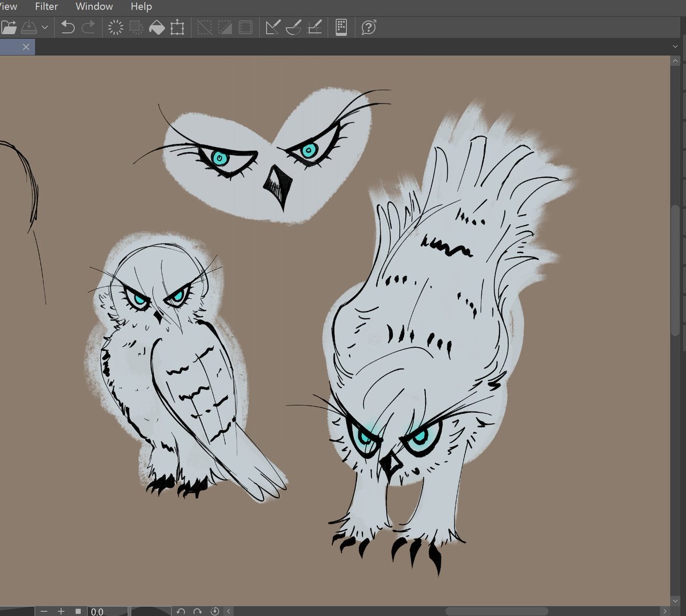Toggle Snap to Ruler
Viewport: 686px width, 616px height.
[x=273, y=27]
